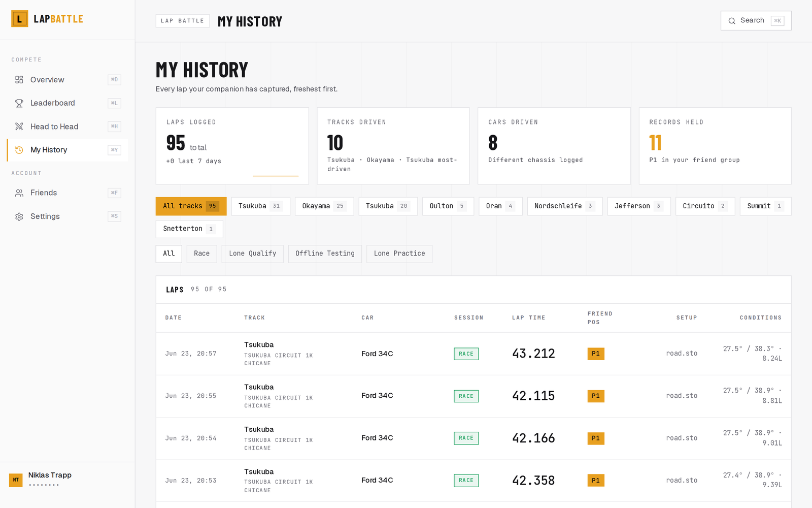
Task: Show only Offline Testing sessions
Action: 325,253
